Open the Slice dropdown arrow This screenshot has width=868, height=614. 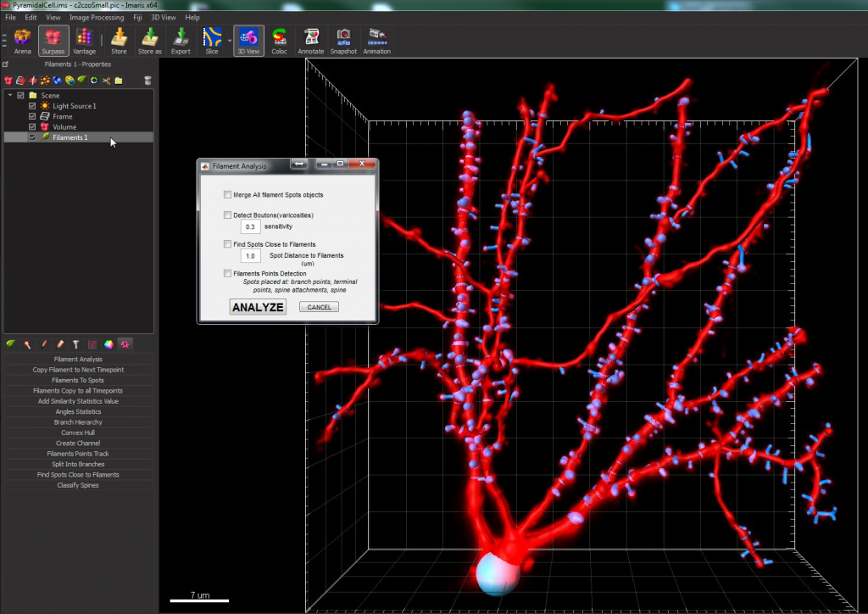pyautogui.click(x=229, y=41)
